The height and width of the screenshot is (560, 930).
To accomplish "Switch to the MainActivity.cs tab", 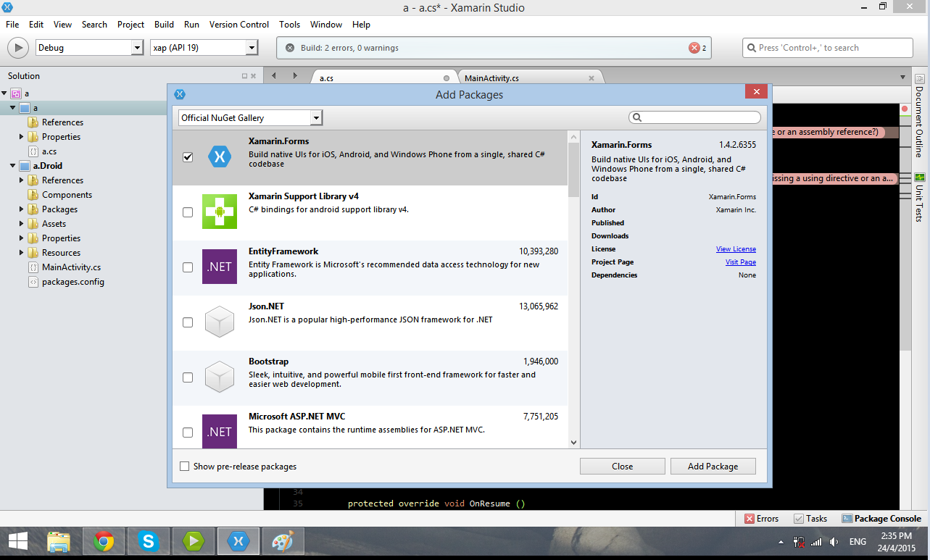I will [491, 78].
